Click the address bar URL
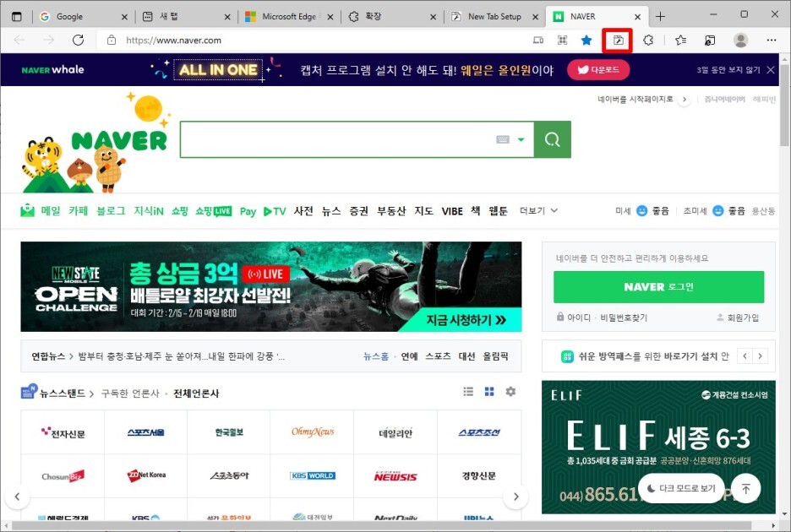 pyautogui.click(x=173, y=41)
